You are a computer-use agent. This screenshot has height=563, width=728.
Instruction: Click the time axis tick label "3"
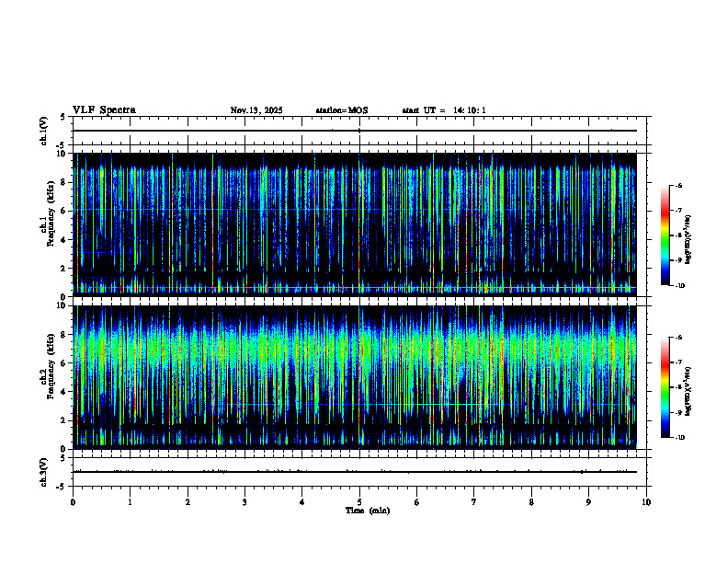(245, 502)
